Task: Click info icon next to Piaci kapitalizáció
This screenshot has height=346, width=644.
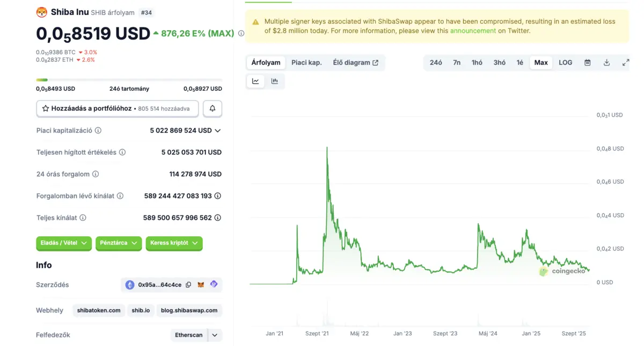Action: [98, 131]
